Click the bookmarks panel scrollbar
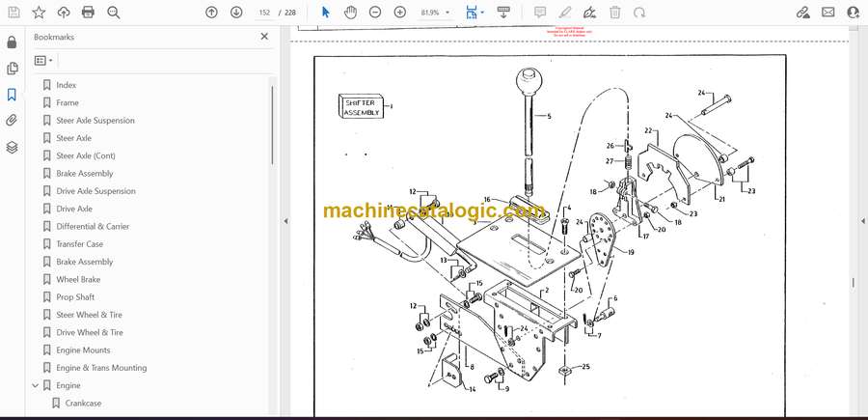This screenshot has height=420, width=868. 272,125
